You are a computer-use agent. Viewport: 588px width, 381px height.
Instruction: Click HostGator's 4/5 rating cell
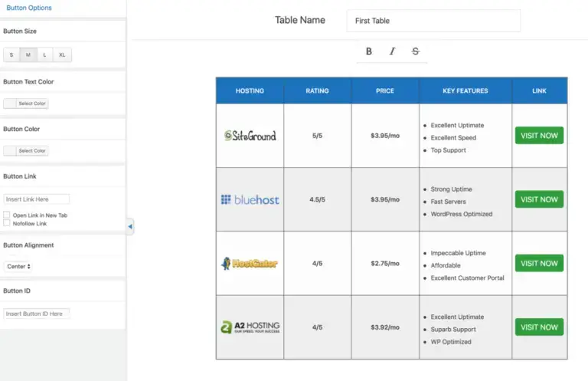click(317, 264)
